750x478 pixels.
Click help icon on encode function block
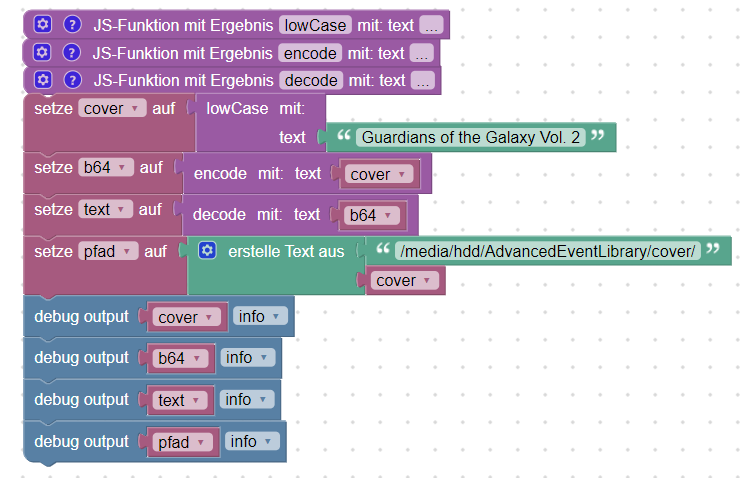[71, 52]
